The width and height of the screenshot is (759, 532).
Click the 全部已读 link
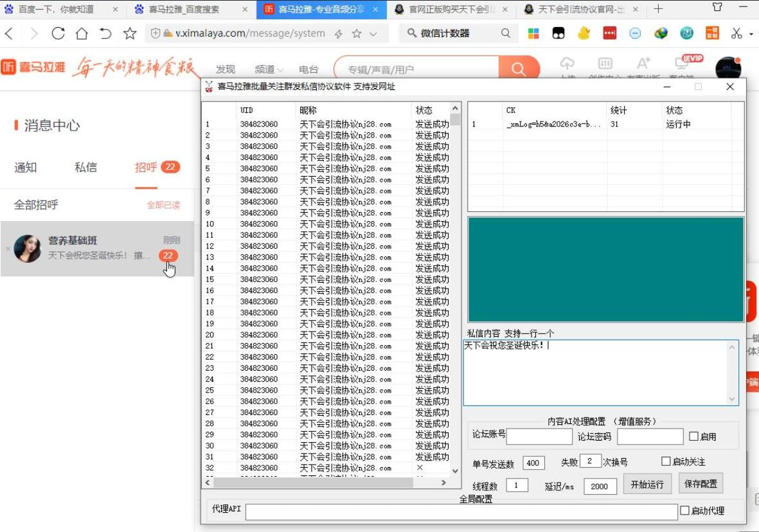point(163,205)
